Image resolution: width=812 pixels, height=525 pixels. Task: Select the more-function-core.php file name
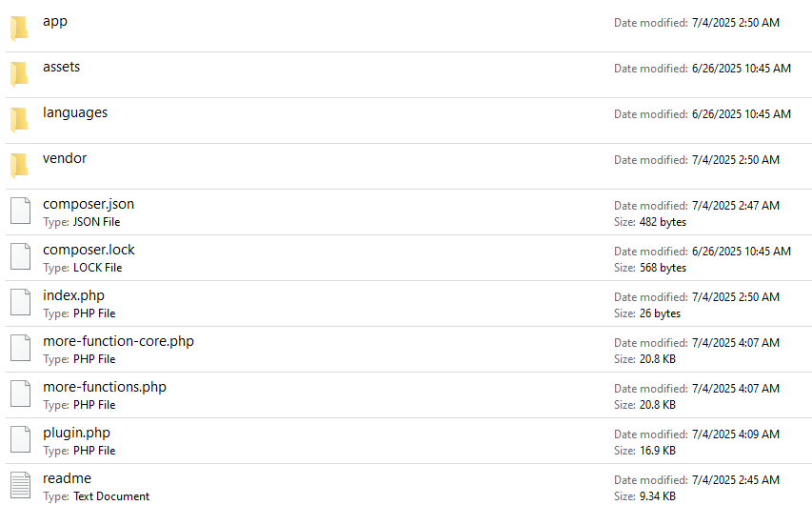point(118,341)
